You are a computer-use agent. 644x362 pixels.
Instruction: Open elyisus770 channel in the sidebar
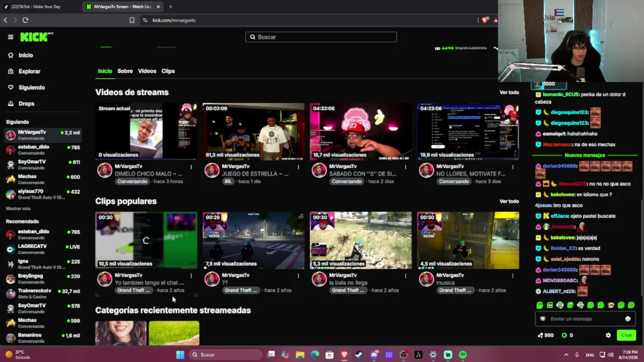tap(43, 194)
